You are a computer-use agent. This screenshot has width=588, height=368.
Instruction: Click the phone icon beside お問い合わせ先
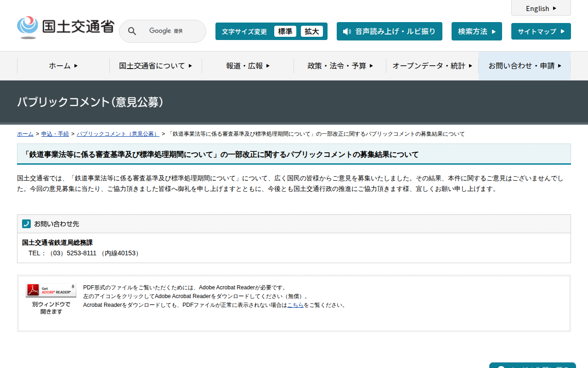[26, 224]
